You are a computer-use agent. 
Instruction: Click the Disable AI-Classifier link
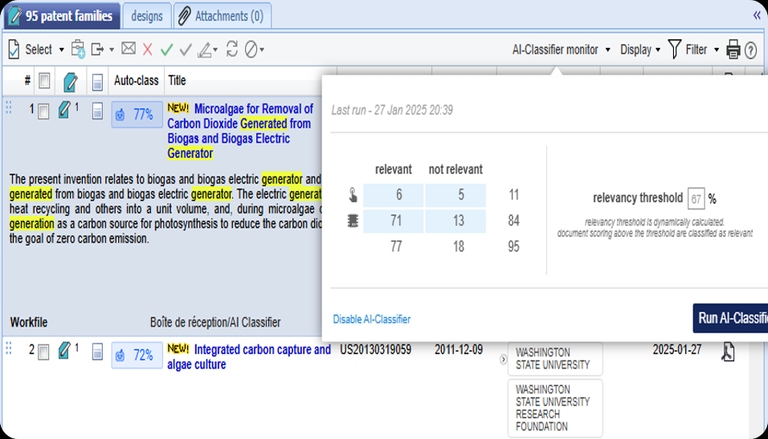tap(371, 319)
